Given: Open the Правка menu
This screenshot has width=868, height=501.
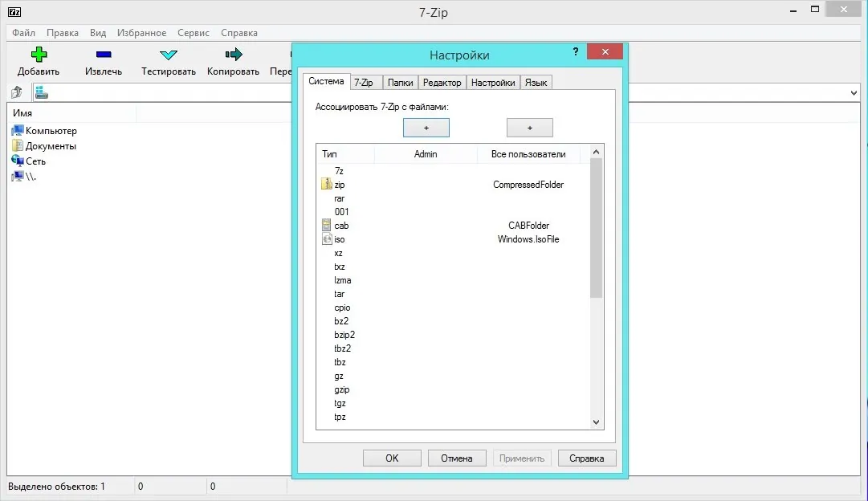Looking at the screenshot, I should click(x=63, y=33).
